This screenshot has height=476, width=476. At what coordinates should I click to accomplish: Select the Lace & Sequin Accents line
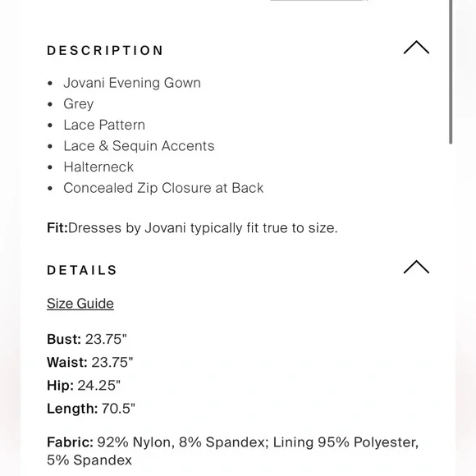coord(139,146)
